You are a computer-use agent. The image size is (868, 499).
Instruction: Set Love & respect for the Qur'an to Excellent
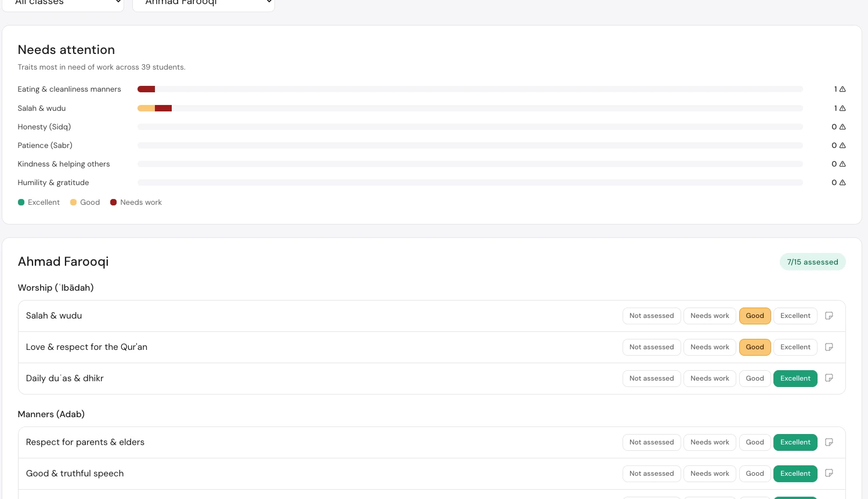795,347
